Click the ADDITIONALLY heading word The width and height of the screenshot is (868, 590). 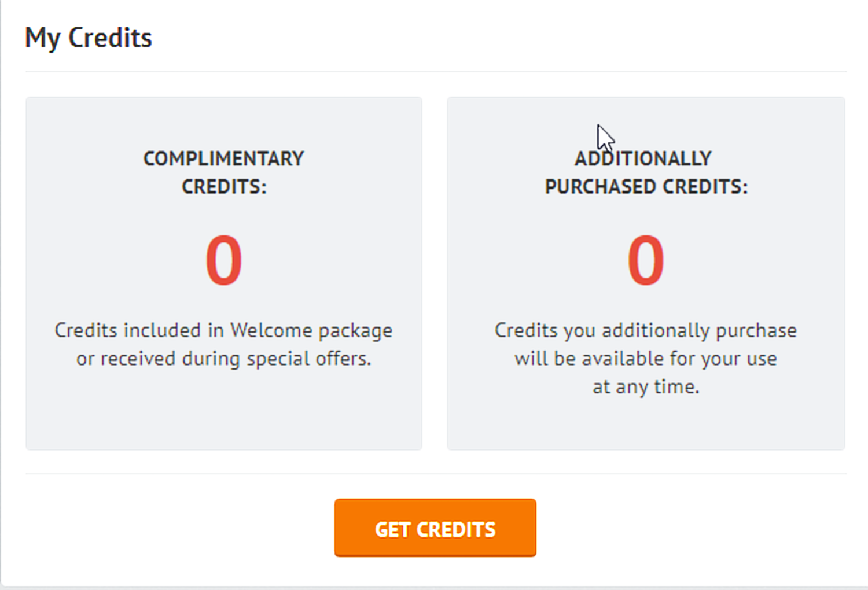643,158
